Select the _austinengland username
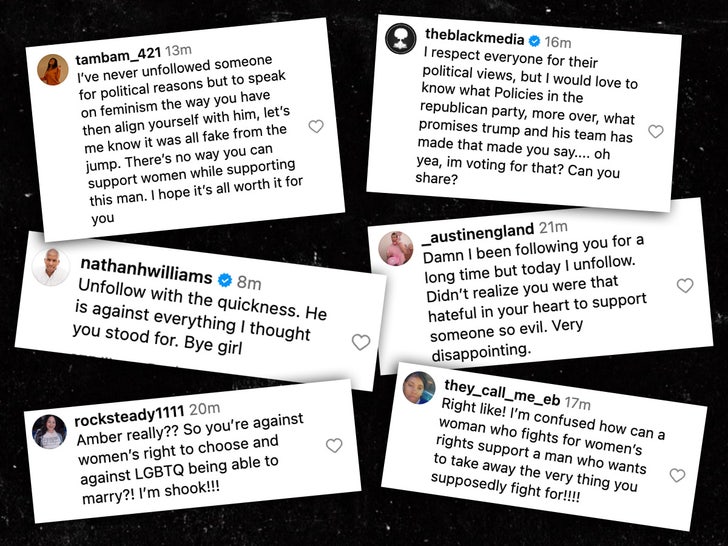Image resolution: width=728 pixels, height=546 pixels. 478,235
